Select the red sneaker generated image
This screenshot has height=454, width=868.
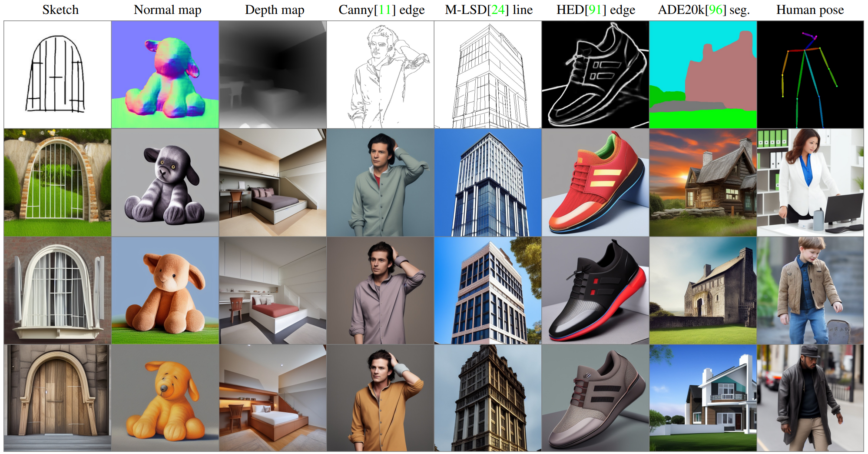pyautogui.click(x=595, y=183)
